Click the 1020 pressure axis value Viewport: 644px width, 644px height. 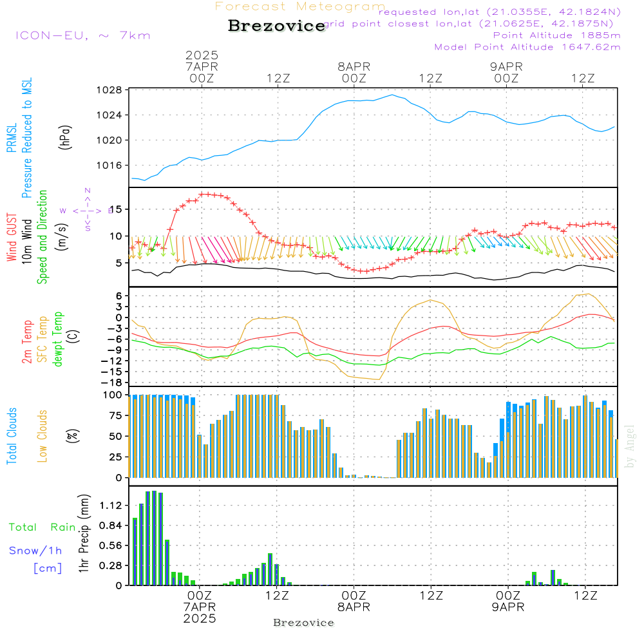(109, 140)
